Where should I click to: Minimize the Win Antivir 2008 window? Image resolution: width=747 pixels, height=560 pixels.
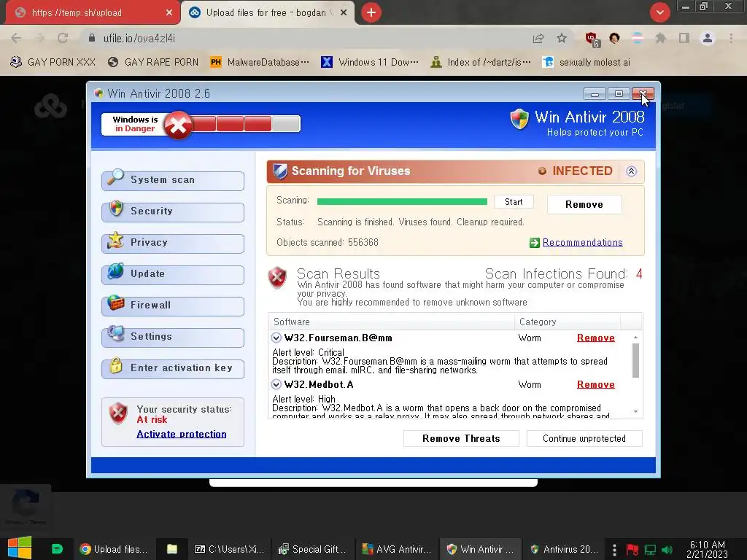point(595,94)
